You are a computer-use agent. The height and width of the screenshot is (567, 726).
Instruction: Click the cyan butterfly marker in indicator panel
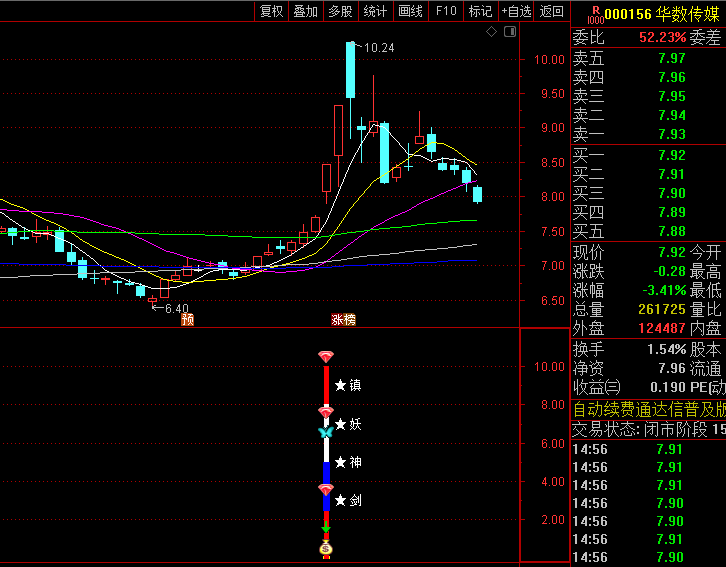[325, 433]
